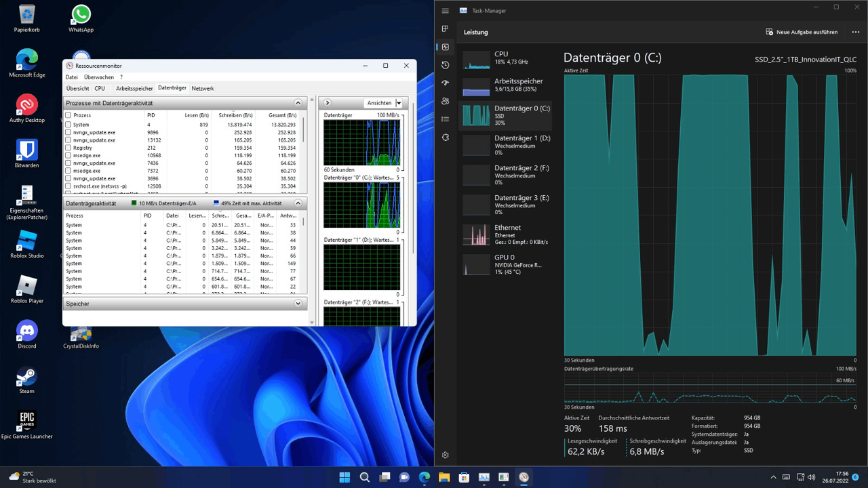Open Task Manager settings gear
The width and height of the screenshot is (868, 488).
[x=445, y=455]
